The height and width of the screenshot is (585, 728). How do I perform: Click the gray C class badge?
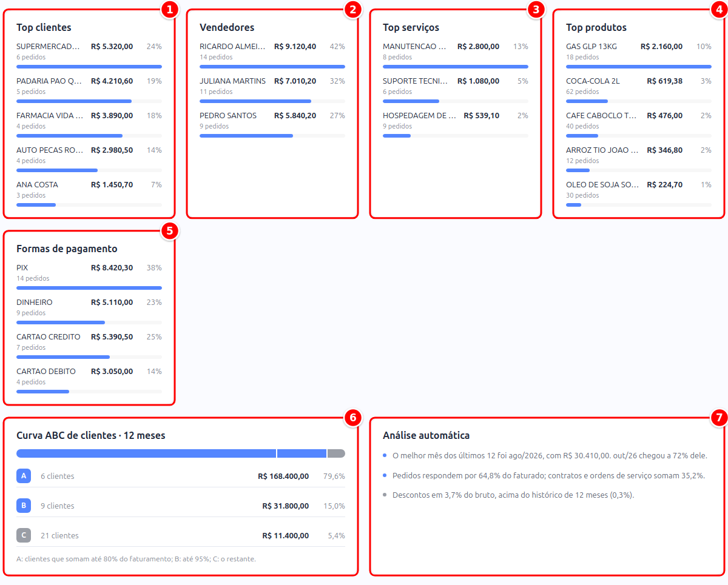point(24,535)
